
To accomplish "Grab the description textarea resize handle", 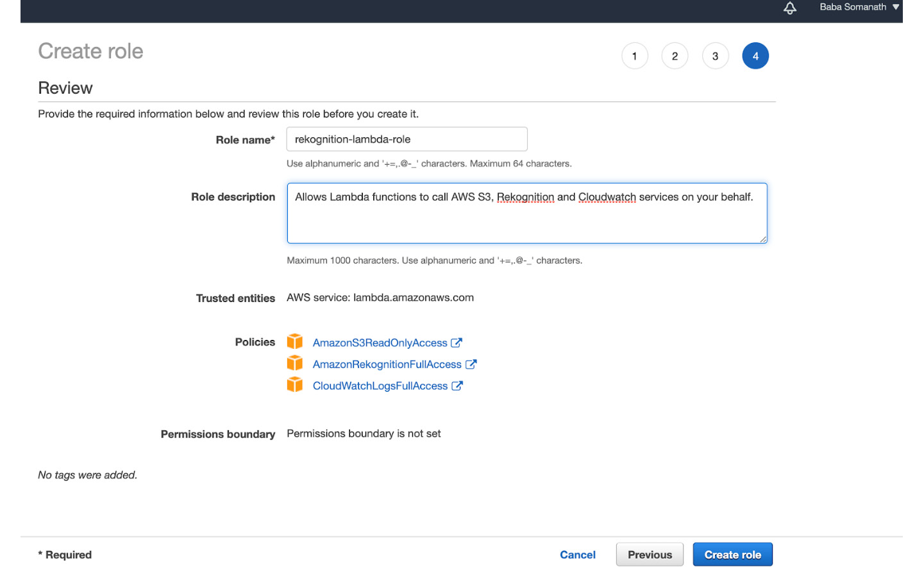I will click(x=762, y=239).
